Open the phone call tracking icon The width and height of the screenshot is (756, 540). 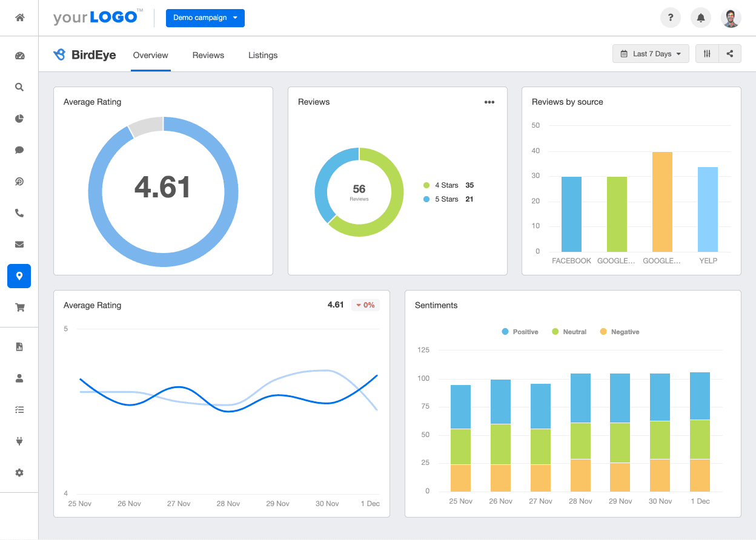coord(19,213)
